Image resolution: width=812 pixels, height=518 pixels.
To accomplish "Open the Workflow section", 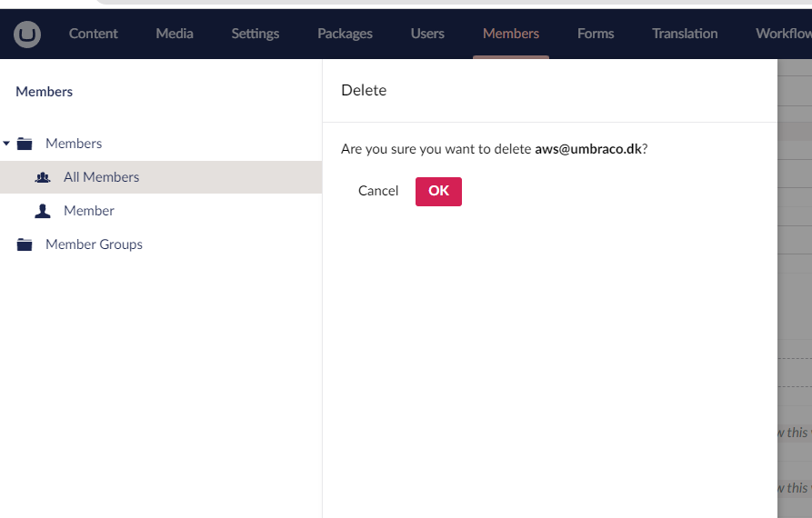I will 784,34.
